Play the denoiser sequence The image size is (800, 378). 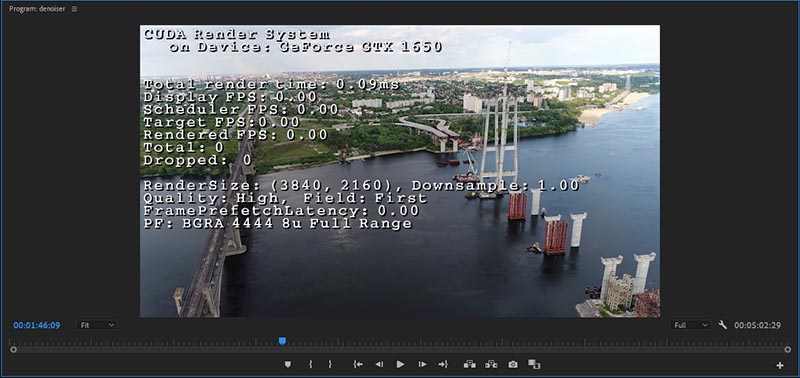[x=401, y=364]
